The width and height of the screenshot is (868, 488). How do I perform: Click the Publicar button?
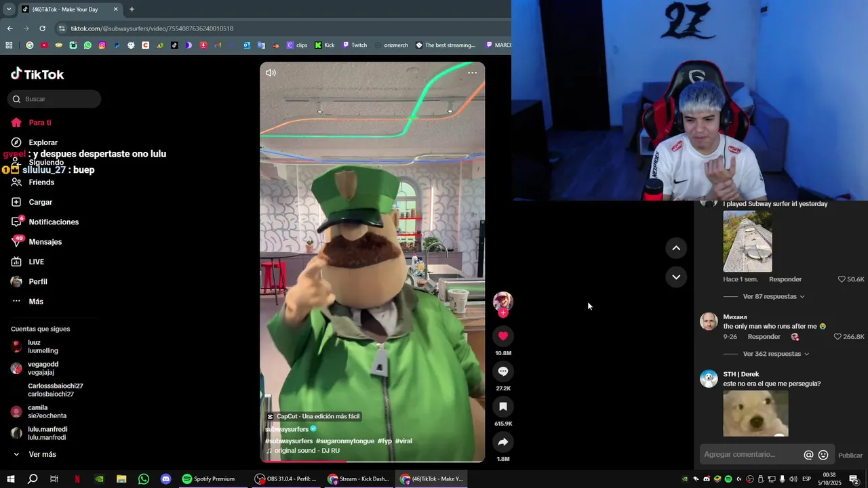point(850,455)
